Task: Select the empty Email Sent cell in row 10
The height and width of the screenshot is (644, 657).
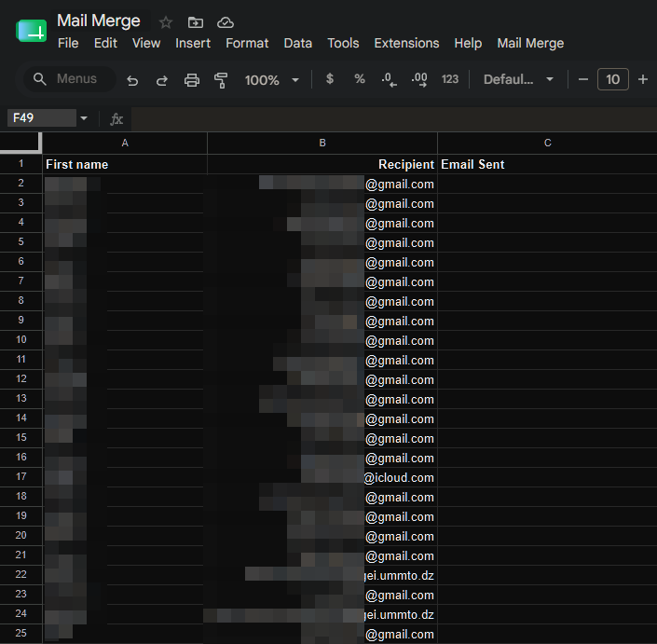Action: (x=547, y=340)
